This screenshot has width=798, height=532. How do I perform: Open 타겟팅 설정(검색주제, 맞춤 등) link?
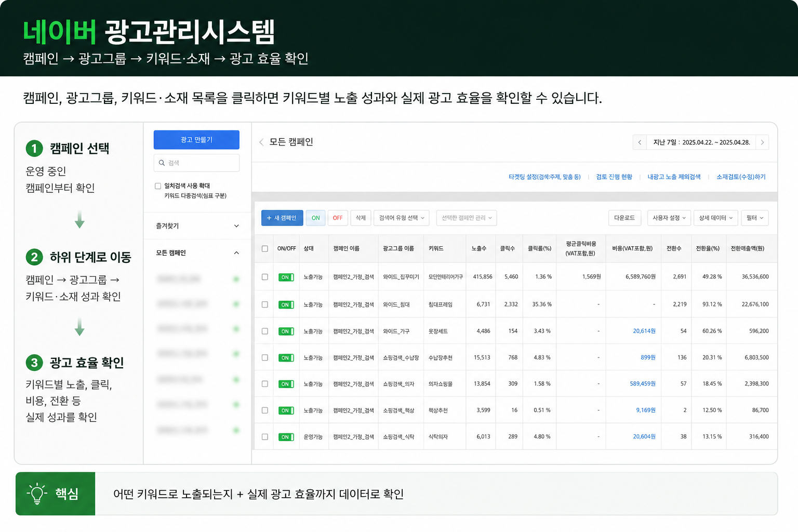544,177
